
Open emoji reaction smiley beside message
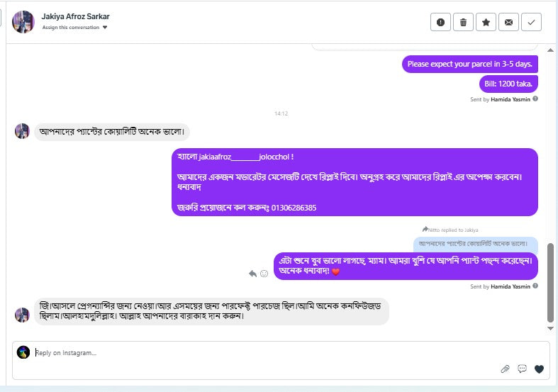coord(264,274)
